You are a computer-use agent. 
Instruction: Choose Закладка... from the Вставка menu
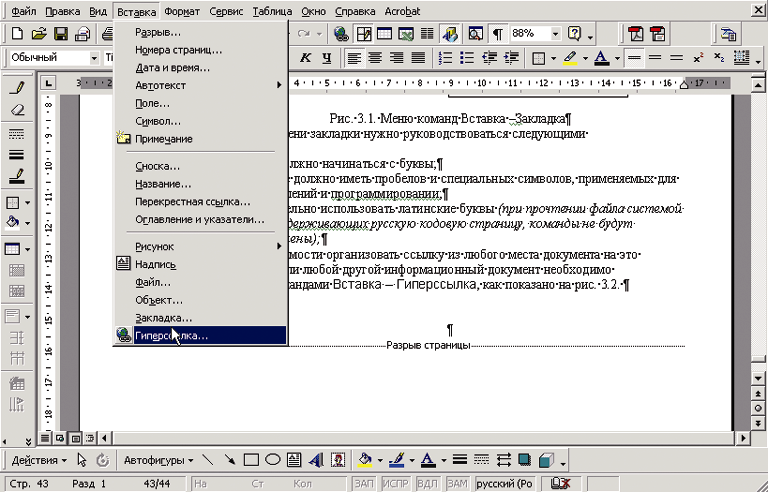[x=200, y=318]
